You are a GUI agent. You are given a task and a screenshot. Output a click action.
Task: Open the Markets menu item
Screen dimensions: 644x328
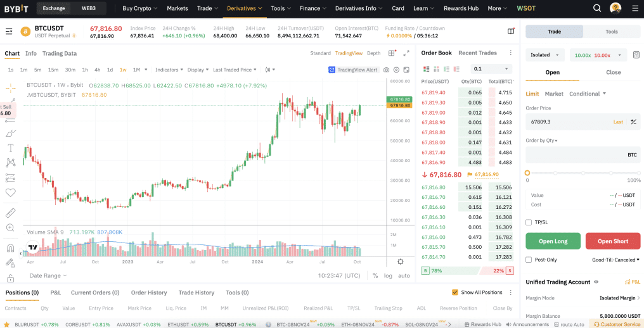(x=177, y=8)
